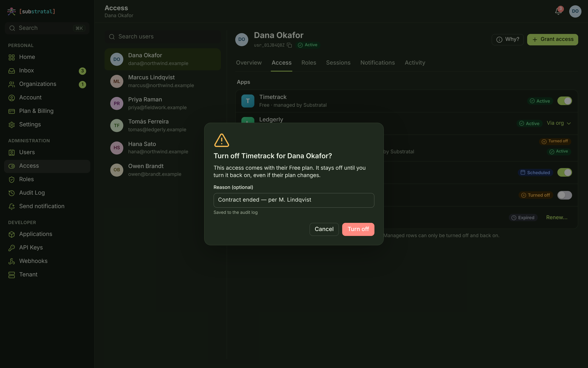Click the substratal logo icon

pyautogui.click(x=11, y=11)
